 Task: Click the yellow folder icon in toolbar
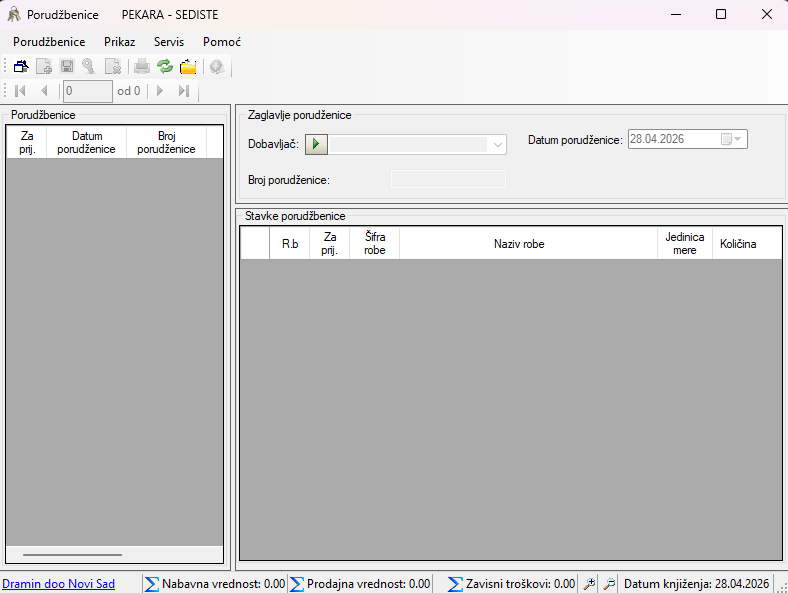pyautogui.click(x=188, y=66)
